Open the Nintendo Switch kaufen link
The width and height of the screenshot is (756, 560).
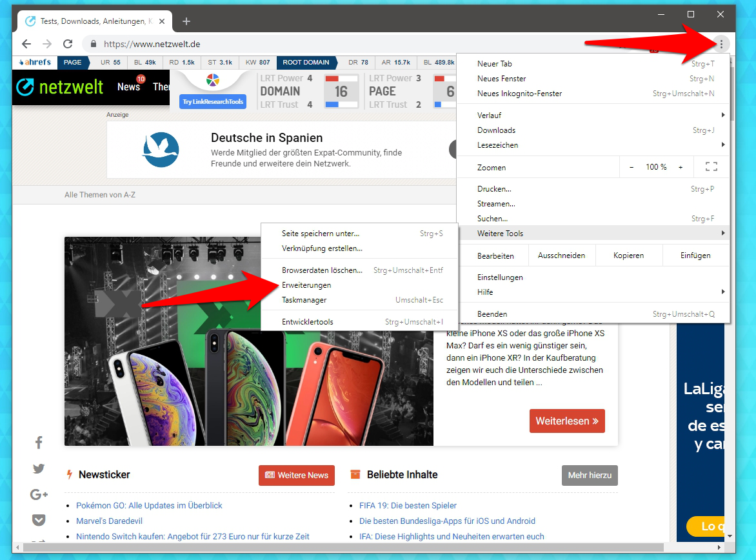pos(193,536)
